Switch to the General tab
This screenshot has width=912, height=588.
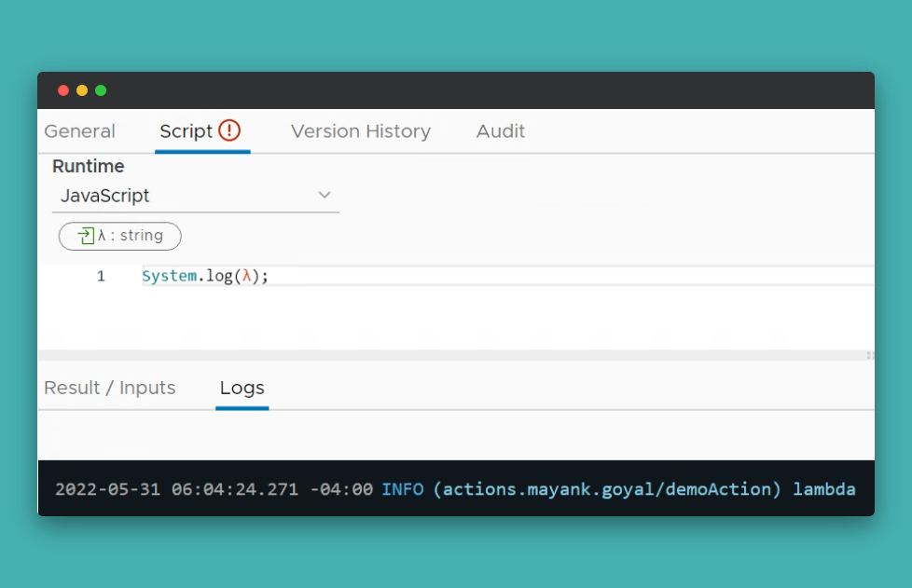click(80, 131)
